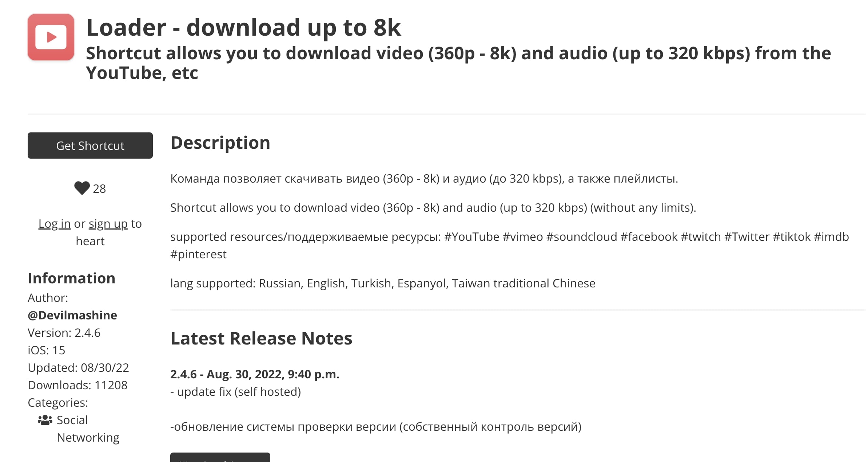868x462 pixels.
Task: Click the Information heading
Action: [x=72, y=278]
